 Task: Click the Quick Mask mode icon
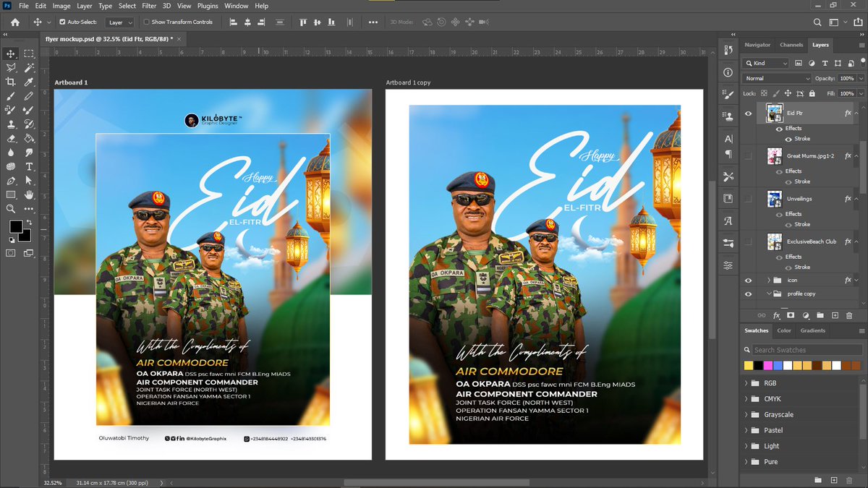11,252
